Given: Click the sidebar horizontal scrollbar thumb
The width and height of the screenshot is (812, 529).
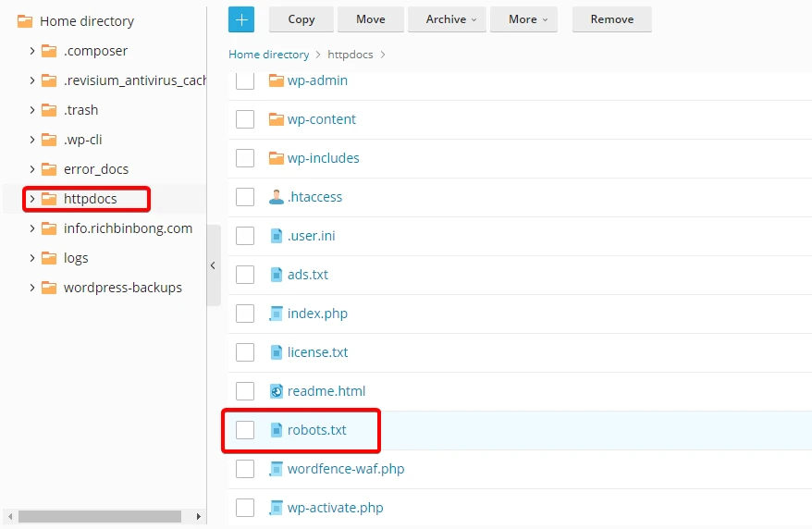Looking at the screenshot, I should (100, 516).
